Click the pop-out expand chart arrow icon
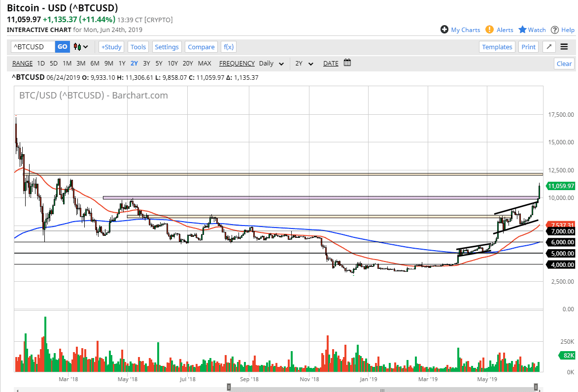 point(549,47)
